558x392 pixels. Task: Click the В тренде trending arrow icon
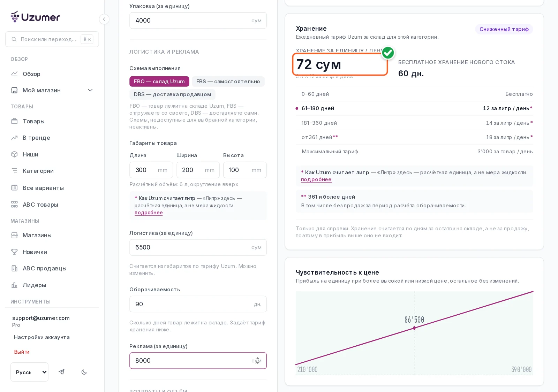14,138
